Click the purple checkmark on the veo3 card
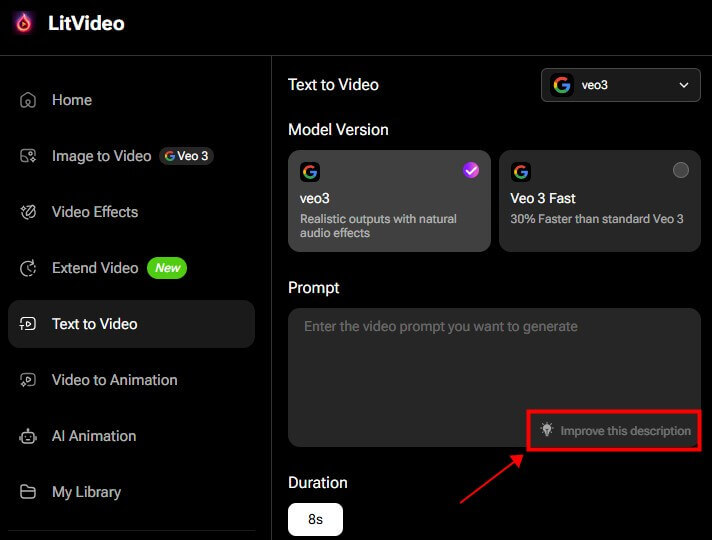This screenshot has height=540, width=712. pos(471,170)
